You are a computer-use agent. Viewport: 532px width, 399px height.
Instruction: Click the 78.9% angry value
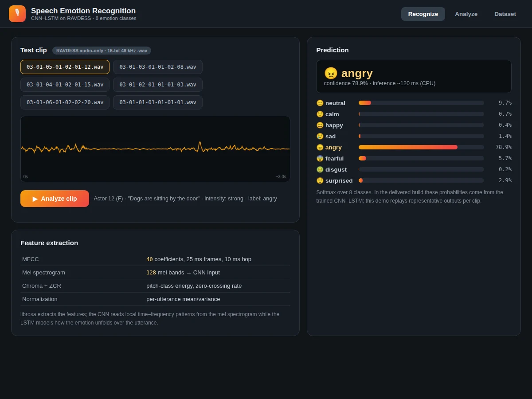[x=503, y=147]
